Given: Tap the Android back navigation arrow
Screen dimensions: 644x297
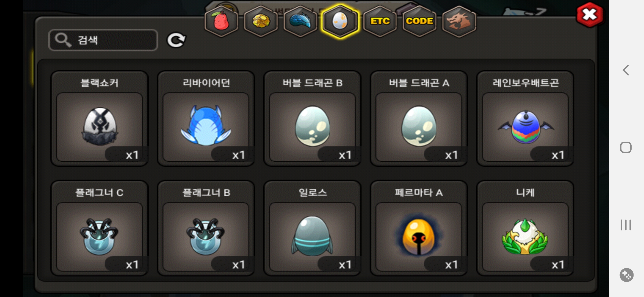Looking at the screenshot, I should (x=626, y=70).
